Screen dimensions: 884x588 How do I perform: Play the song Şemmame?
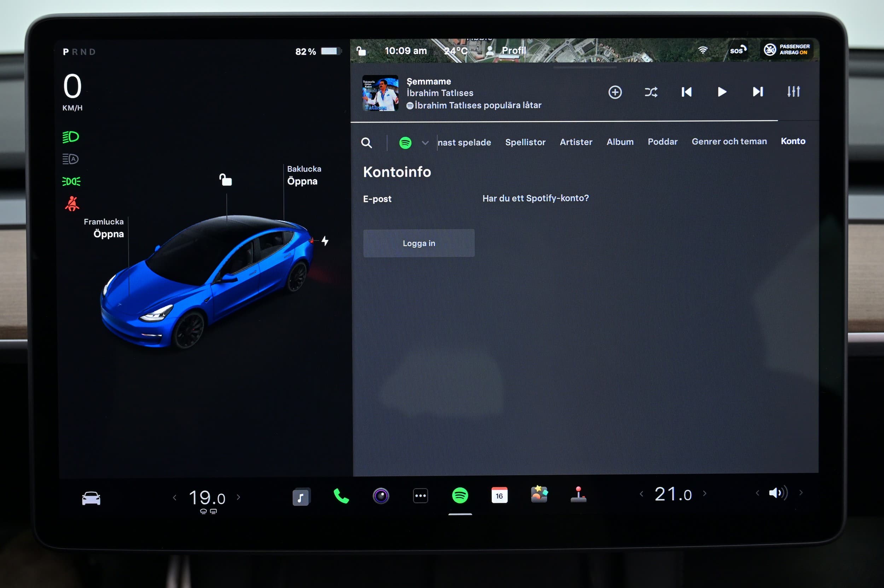pyautogui.click(x=722, y=92)
